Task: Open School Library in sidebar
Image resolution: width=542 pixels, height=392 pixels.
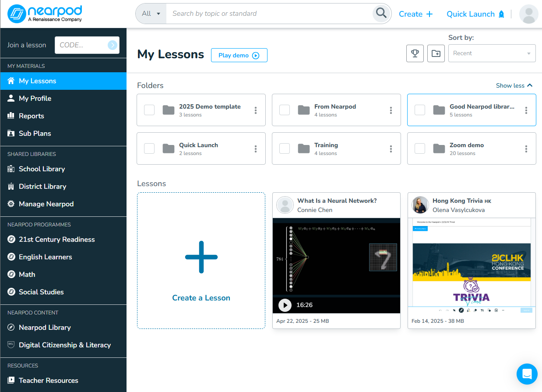Action: (42, 169)
